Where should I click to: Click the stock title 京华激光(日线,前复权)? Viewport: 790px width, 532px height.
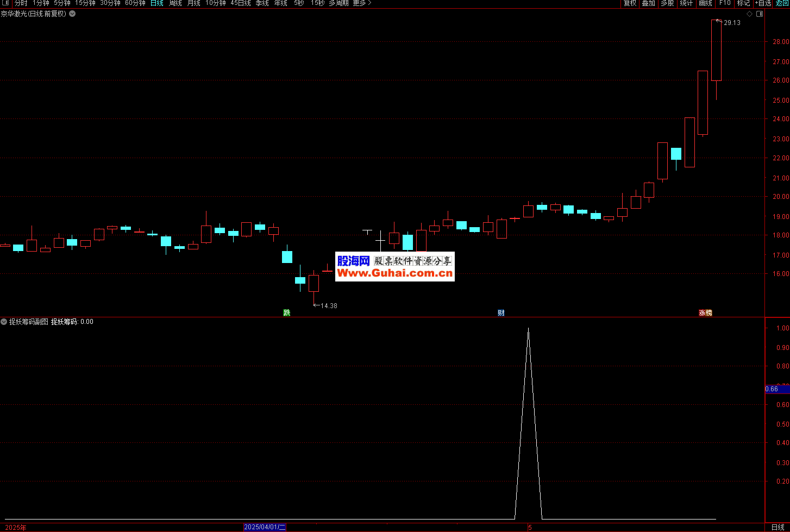34,14
